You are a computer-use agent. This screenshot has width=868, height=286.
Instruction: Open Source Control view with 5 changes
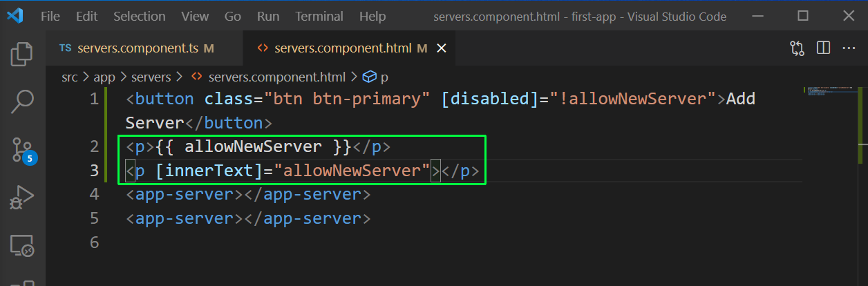tap(22, 149)
